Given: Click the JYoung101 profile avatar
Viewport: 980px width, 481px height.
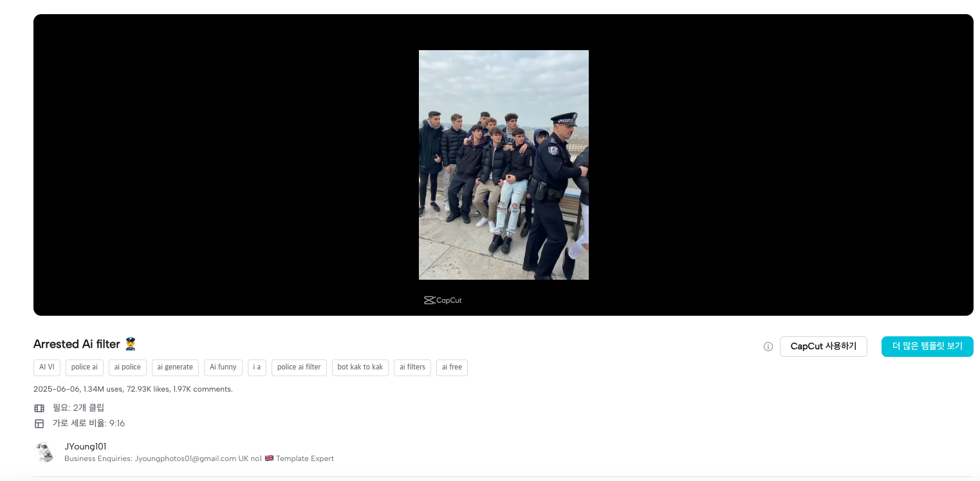Looking at the screenshot, I should (x=44, y=452).
